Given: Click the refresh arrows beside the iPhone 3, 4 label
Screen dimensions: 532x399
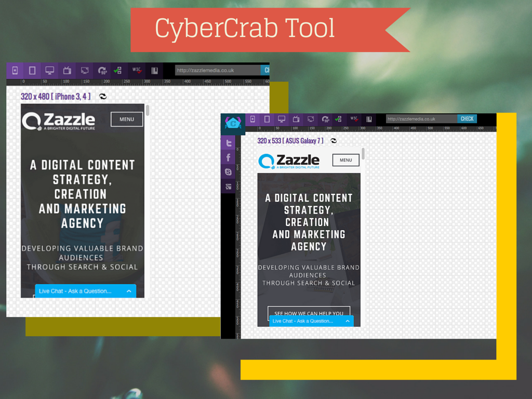Looking at the screenshot, I should point(103,97).
